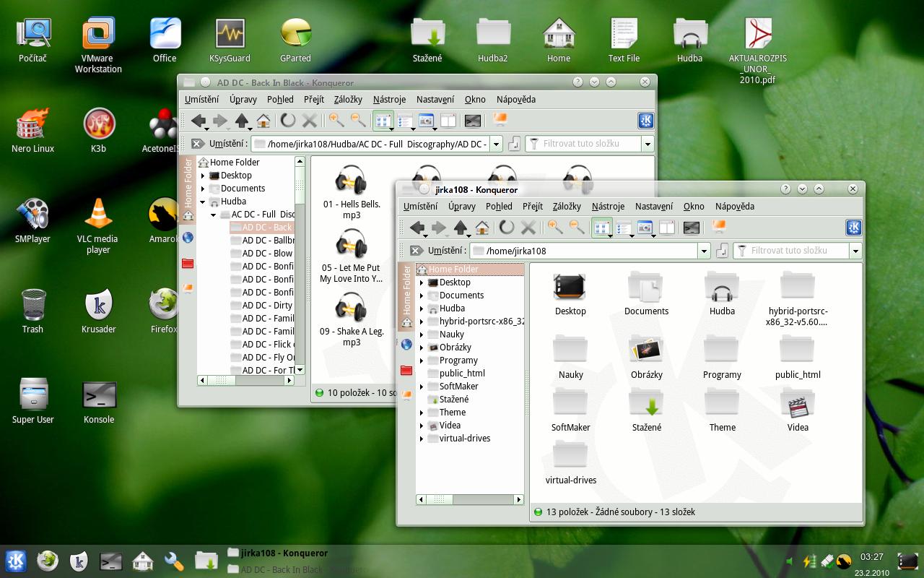The image size is (924, 578).
Task: Expand Obrázky node in jirka108 tree
Action: click(422, 348)
